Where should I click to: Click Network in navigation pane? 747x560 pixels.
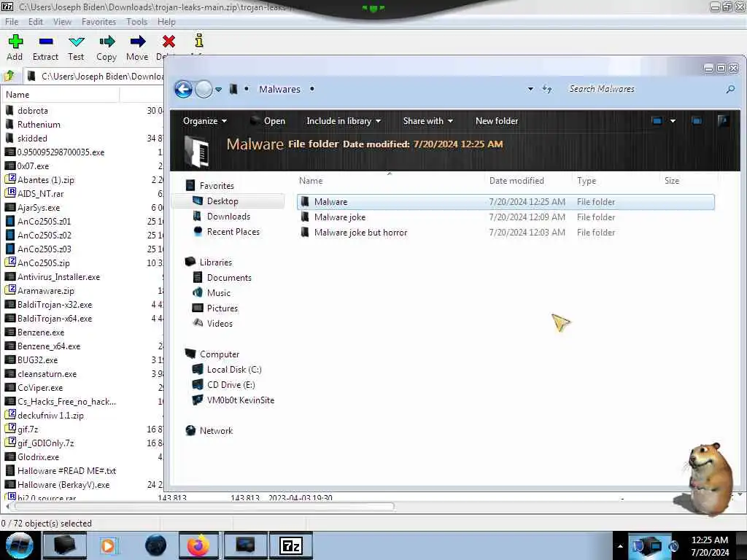216,430
